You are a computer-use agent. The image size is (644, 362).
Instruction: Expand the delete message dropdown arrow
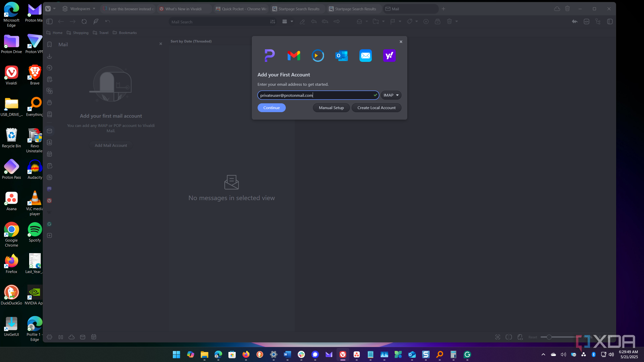[457, 21]
